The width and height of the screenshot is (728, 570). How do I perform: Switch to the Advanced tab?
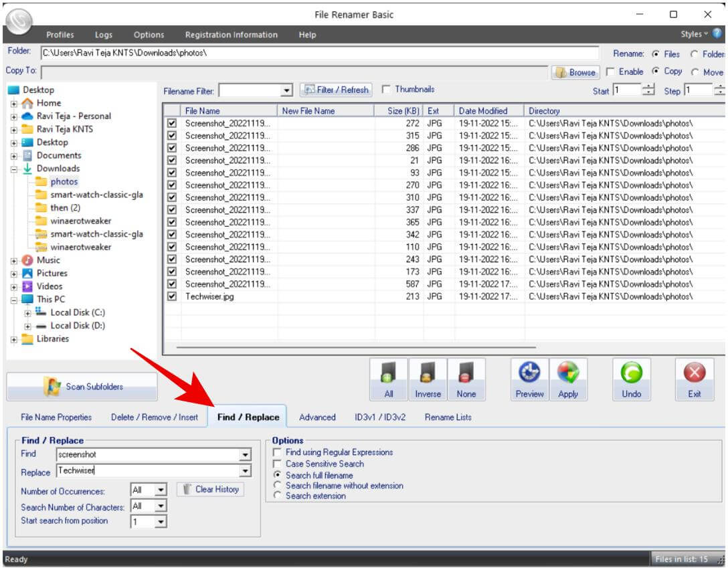317,417
